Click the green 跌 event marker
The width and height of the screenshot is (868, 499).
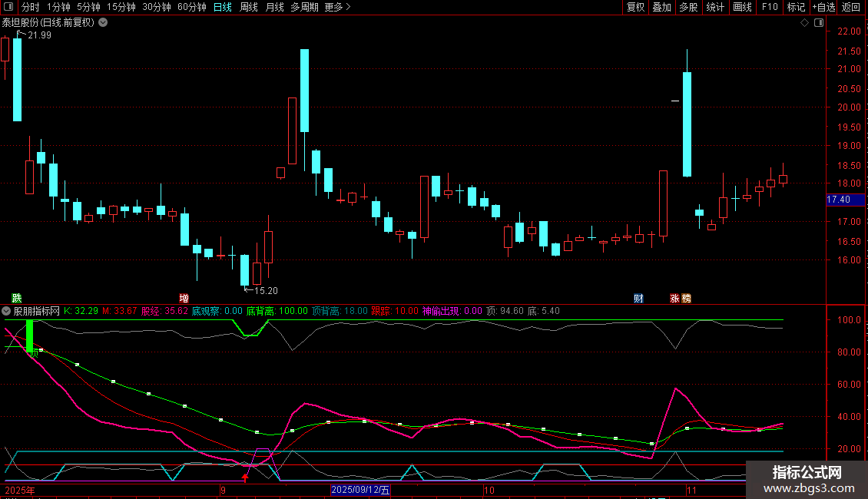(17, 298)
